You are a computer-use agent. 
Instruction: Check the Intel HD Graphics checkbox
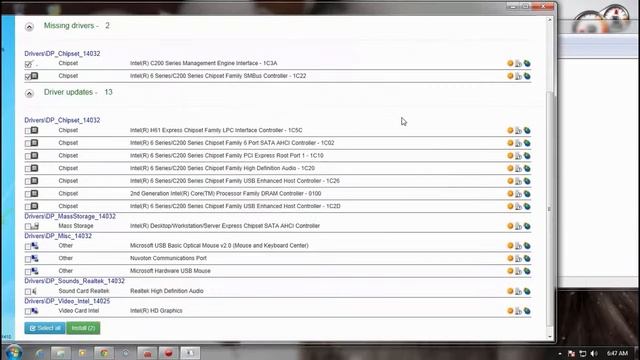click(28, 311)
